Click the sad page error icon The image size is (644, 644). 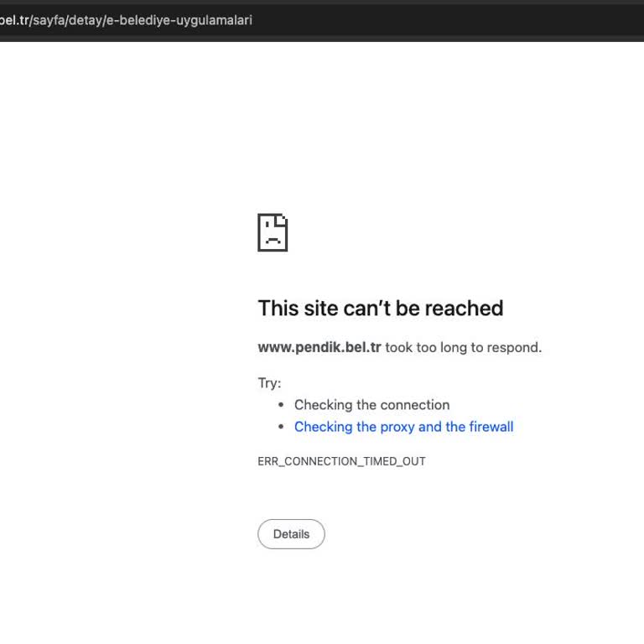point(273,232)
